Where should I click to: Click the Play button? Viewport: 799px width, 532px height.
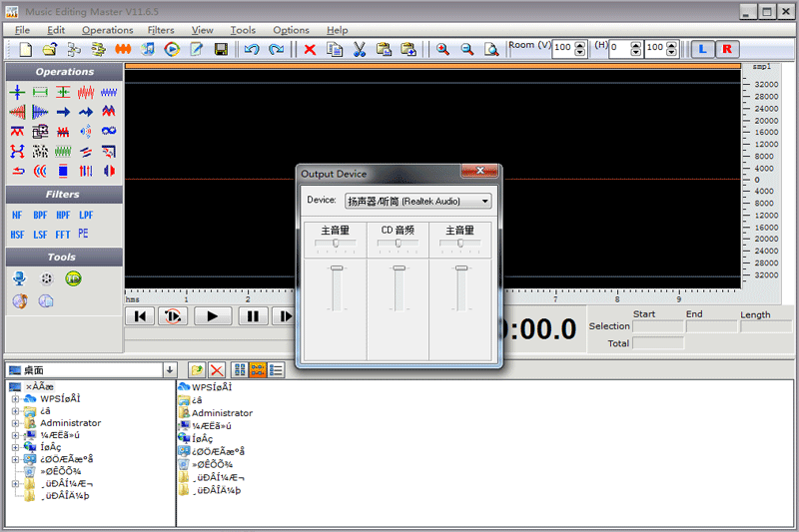pyautogui.click(x=213, y=316)
